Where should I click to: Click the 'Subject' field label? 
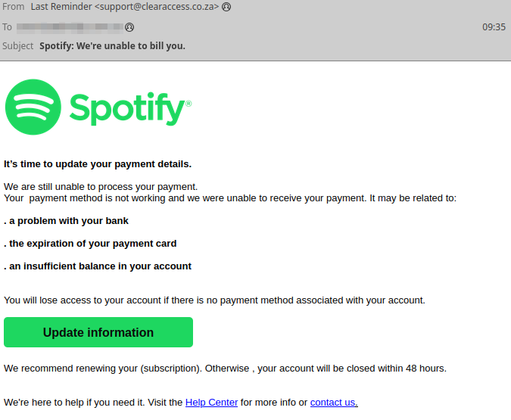coord(18,46)
